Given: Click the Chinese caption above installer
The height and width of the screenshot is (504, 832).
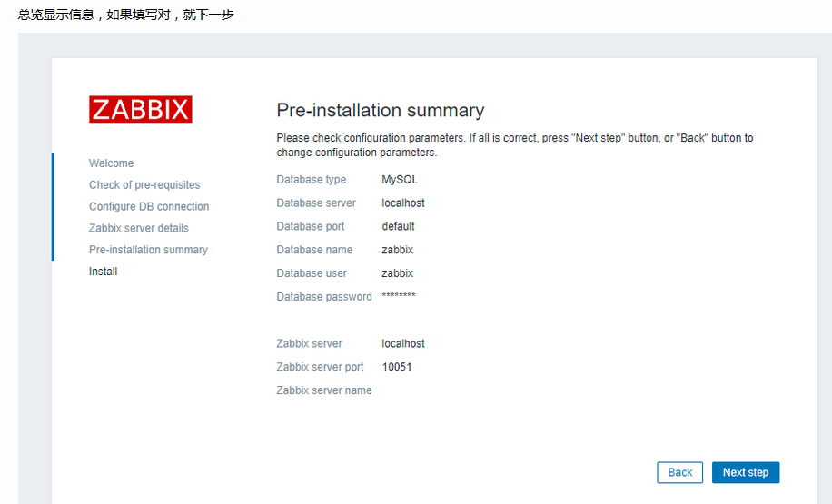Looking at the screenshot, I should (125, 15).
